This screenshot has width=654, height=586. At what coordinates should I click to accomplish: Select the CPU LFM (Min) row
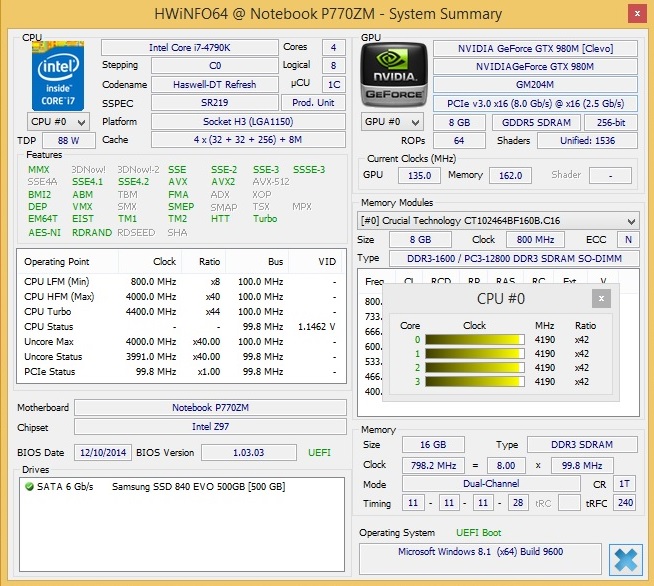click(x=181, y=282)
